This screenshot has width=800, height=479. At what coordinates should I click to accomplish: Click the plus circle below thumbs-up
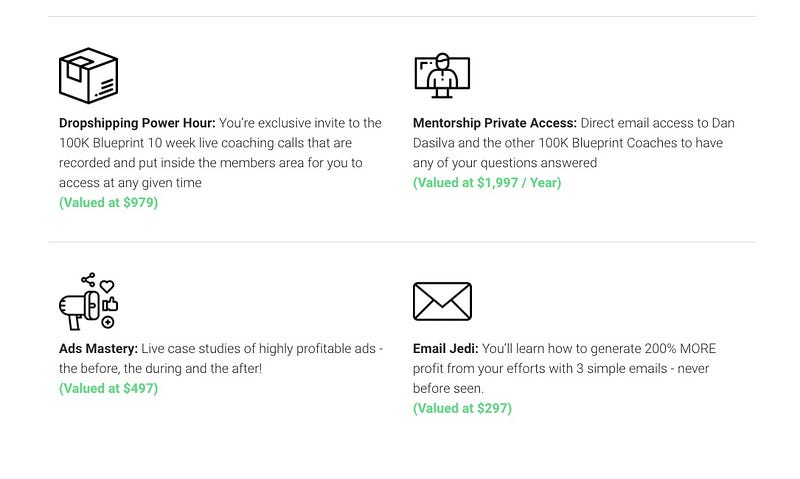click(x=108, y=322)
